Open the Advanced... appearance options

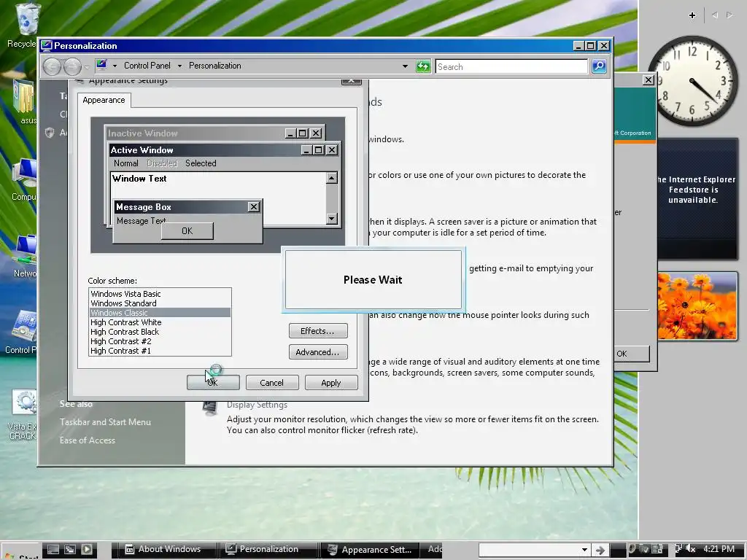point(318,352)
